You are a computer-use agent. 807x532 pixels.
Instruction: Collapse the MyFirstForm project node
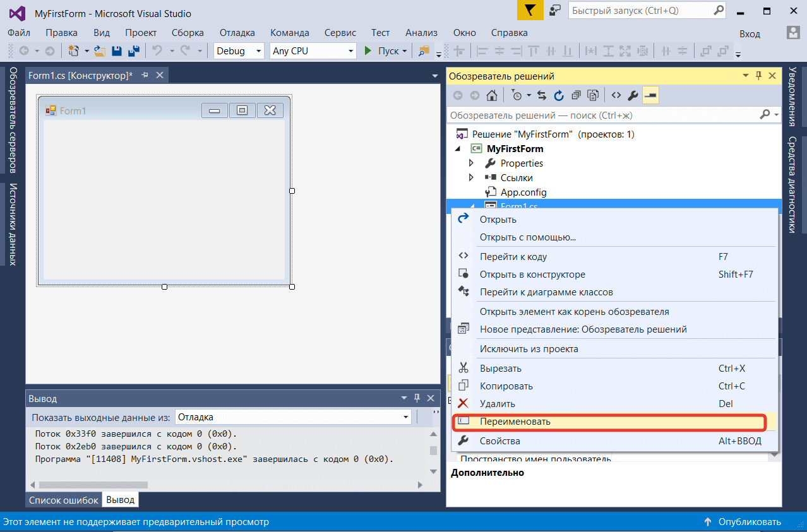(457, 149)
